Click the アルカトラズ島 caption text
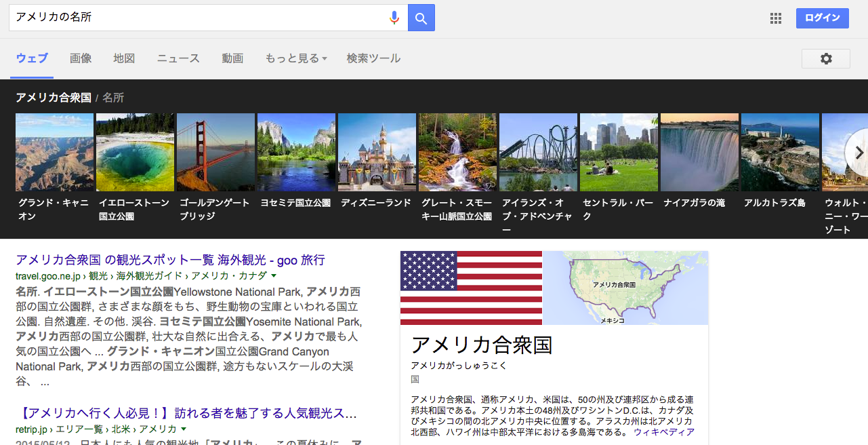This screenshot has height=445, width=868. [774, 203]
